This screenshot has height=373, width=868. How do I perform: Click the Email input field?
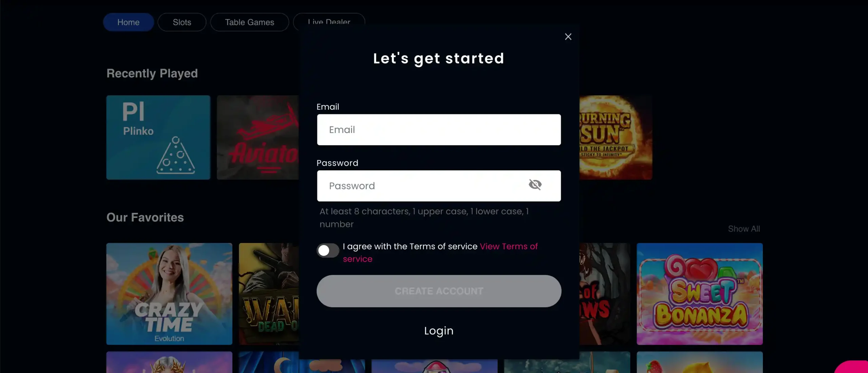click(x=438, y=129)
